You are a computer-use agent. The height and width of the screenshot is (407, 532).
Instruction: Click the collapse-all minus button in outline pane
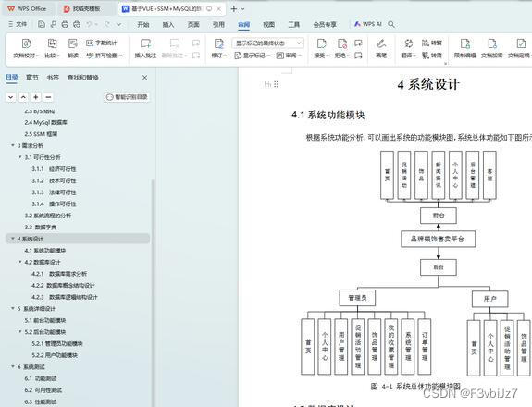click(48, 97)
